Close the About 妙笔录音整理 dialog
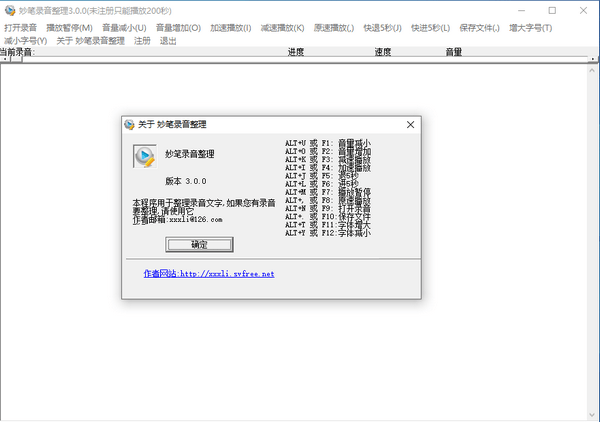The image size is (600, 422). [410, 125]
